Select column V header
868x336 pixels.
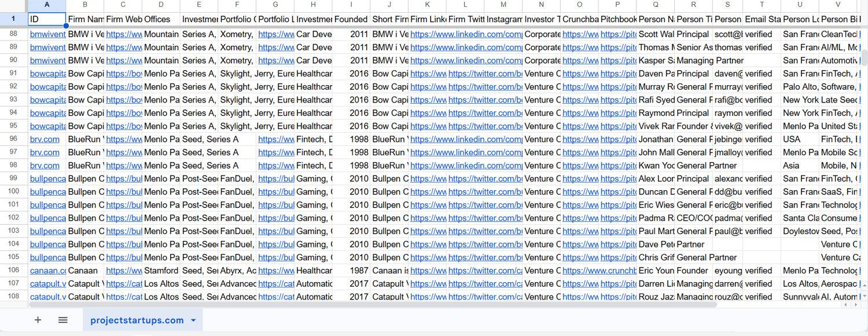pos(838,5)
